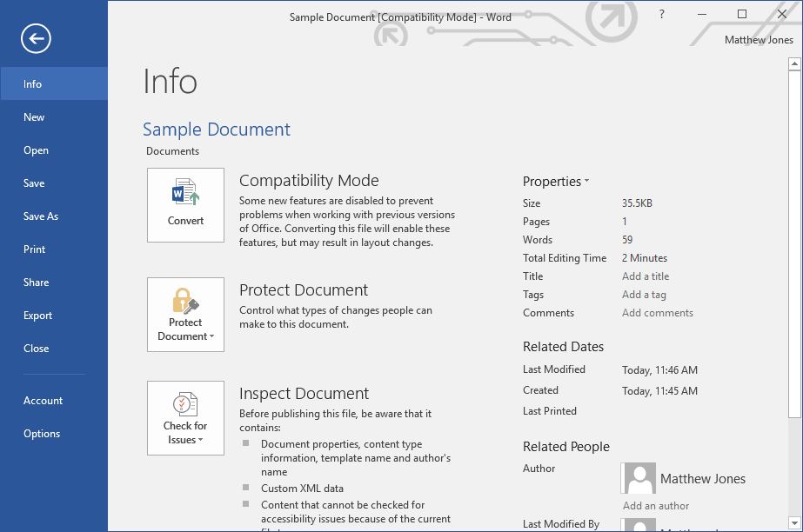Open the Share page
This screenshot has width=803, height=532.
tap(54, 283)
